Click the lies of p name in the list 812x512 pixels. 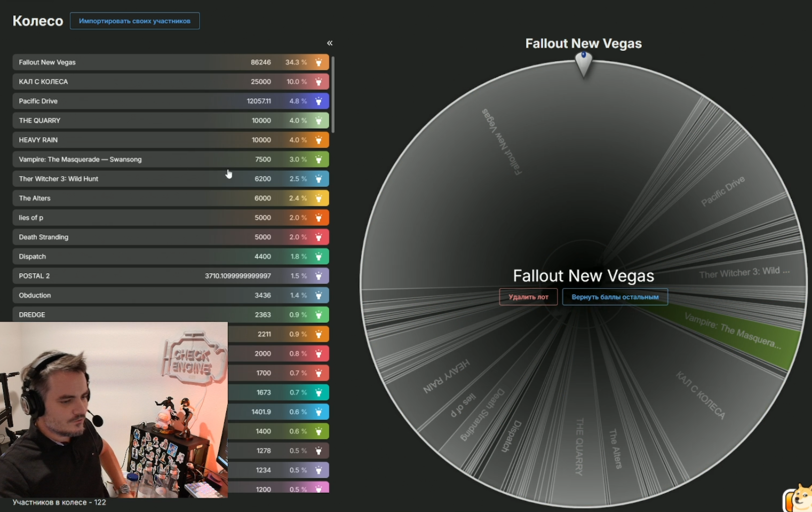click(x=31, y=218)
